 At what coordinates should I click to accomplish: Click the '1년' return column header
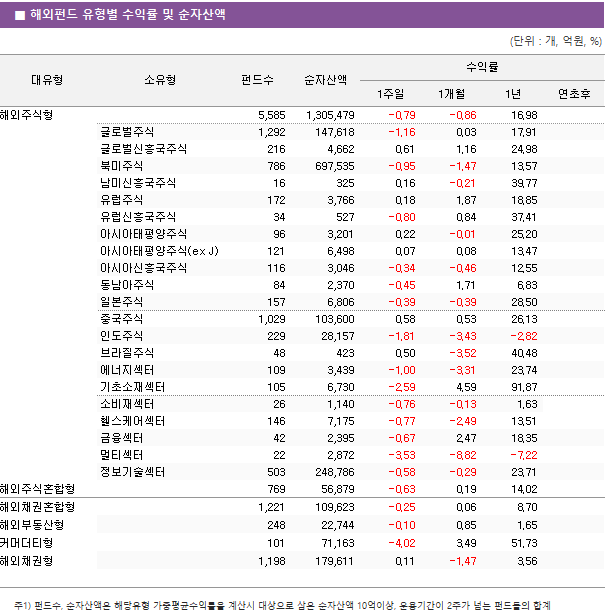[x=513, y=94]
